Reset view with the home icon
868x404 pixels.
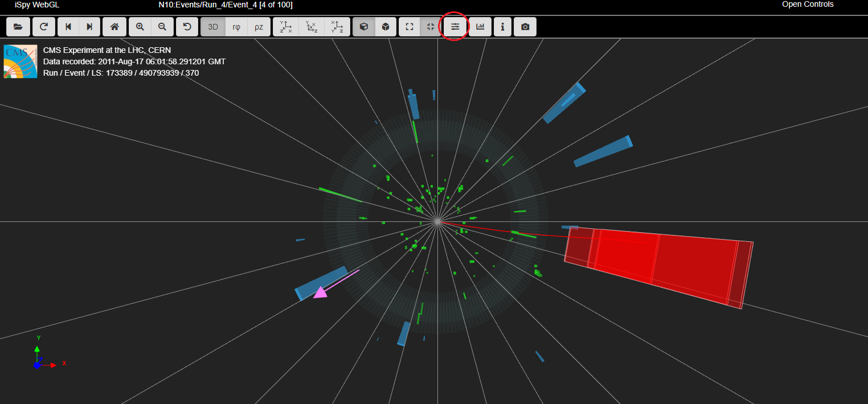pos(114,27)
